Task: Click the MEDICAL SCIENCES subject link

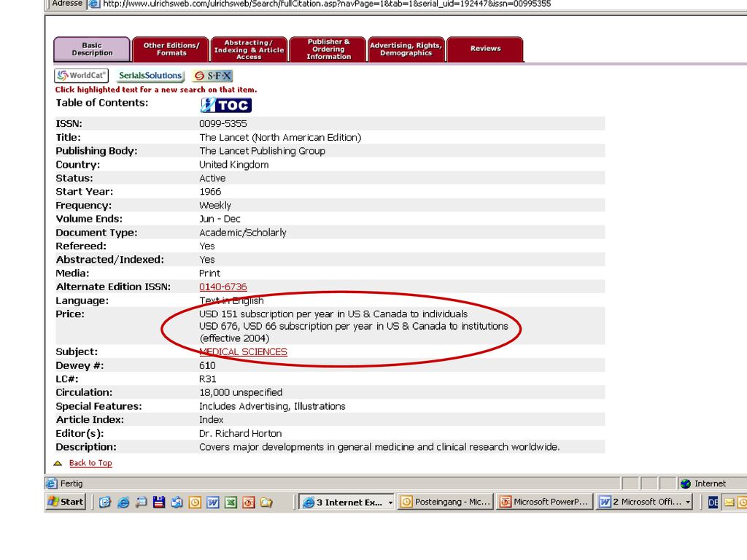Action: [243, 351]
